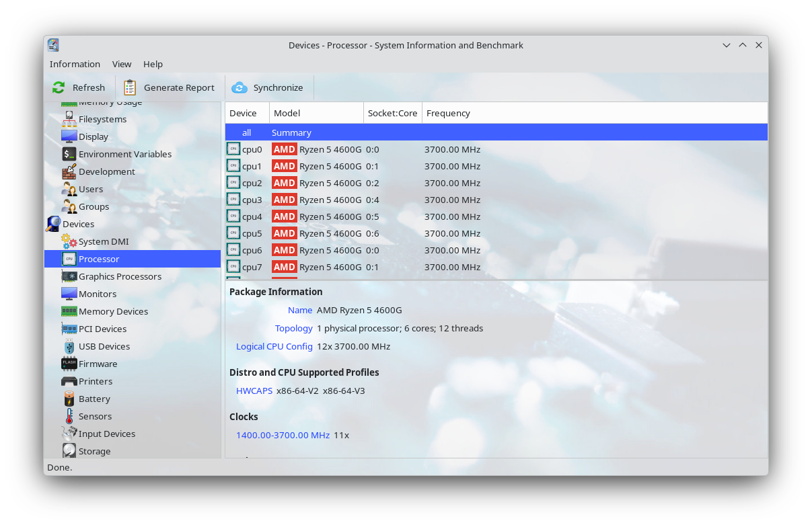This screenshot has width=812, height=527.
Task: Open the Information menu
Action: coord(75,64)
